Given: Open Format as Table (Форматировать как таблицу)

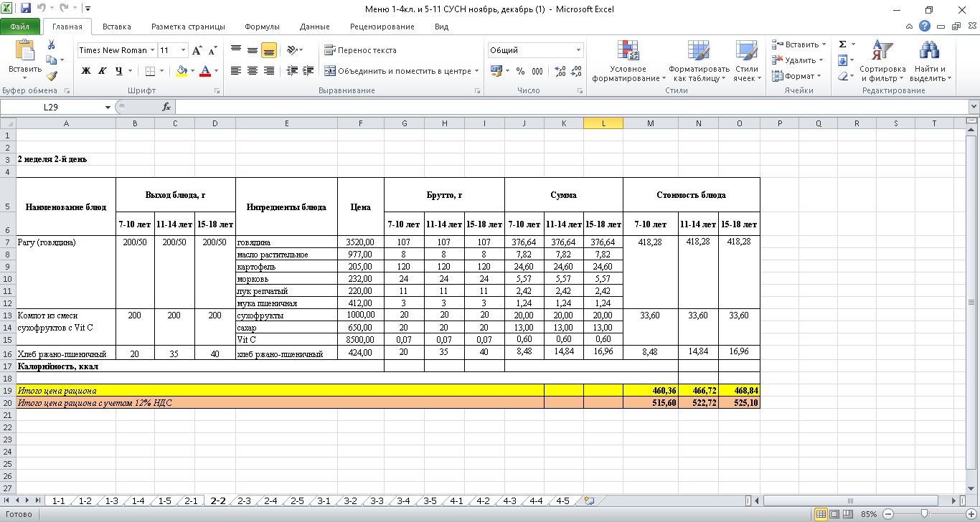Looking at the screenshot, I should (x=698, y=52).
